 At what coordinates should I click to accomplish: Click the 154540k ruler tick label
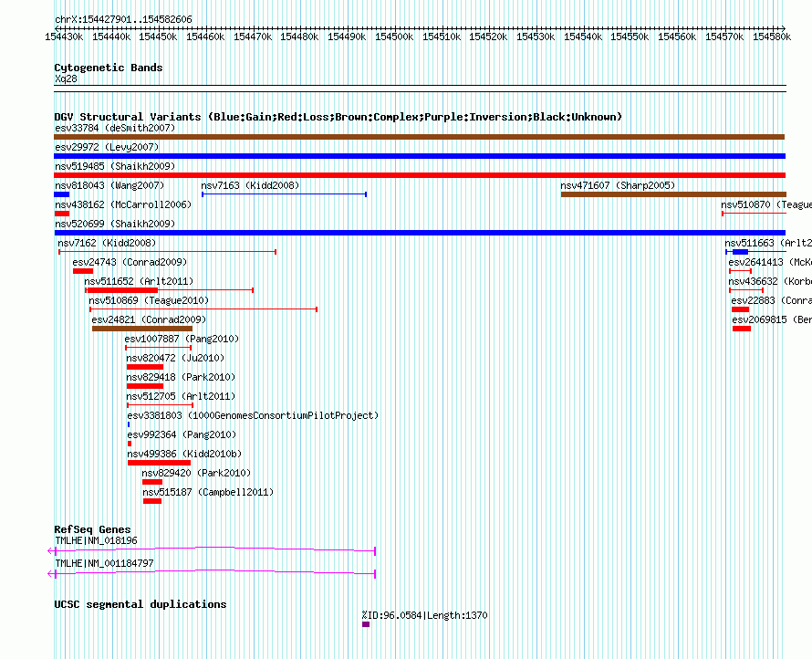coord(583,37)
